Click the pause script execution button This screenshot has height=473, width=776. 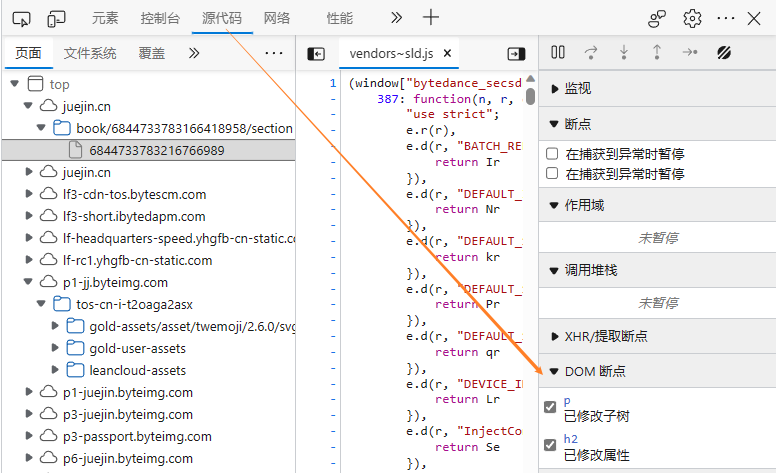pyautogui.click(x=558, y=52)
